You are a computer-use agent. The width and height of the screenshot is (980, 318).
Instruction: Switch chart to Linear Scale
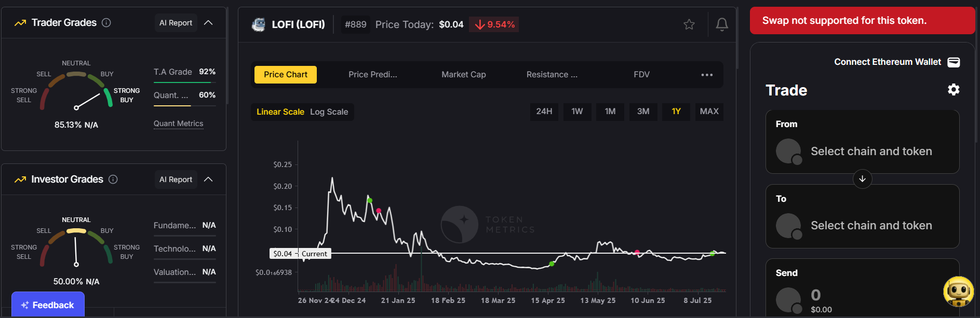(x=280, y=112)
